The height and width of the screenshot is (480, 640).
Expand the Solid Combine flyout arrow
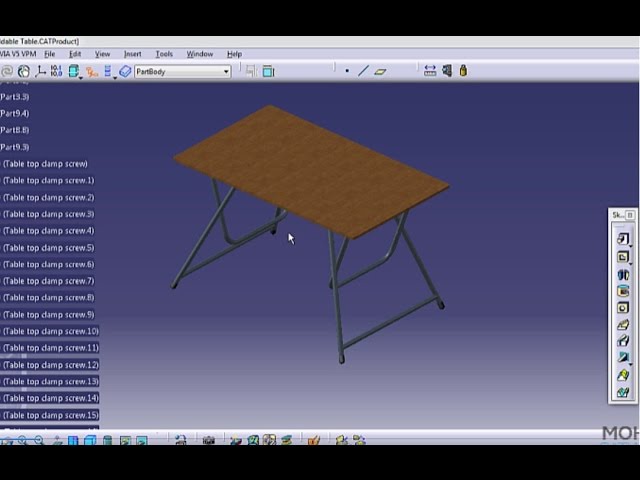[631, 364]
